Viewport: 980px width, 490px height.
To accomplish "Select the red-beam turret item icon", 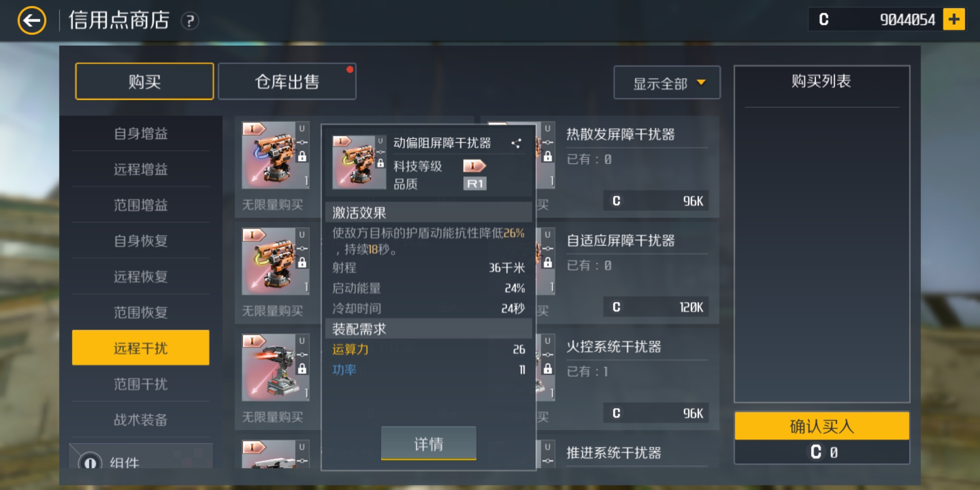I will 275,367.
